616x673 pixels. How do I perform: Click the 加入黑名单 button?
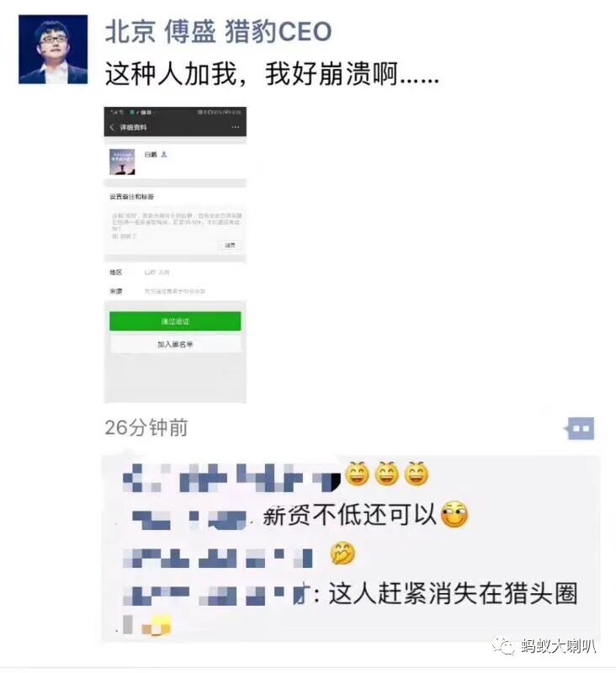click(x=175, y=344)
